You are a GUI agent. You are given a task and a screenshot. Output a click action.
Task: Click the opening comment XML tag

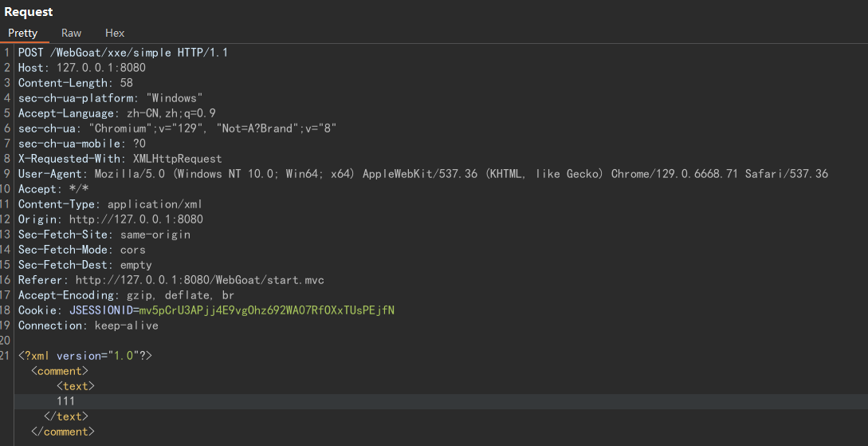(60, 371)
